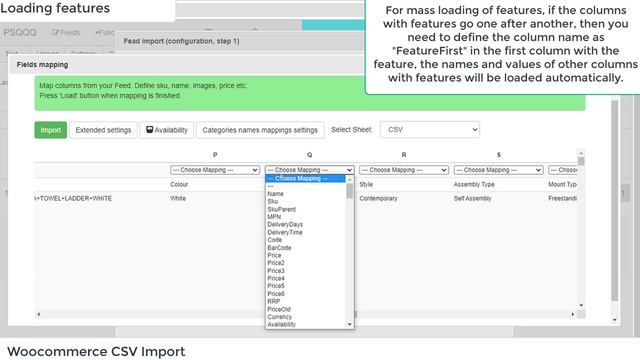Screen dimensions: 640x360
Task: Click the Availability button's icon
Action: [x=149, y=129]
